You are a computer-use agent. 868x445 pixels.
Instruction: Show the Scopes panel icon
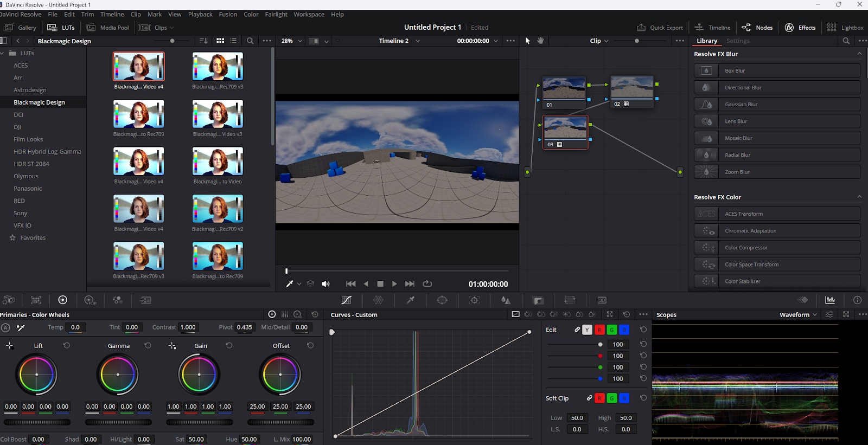tap(830, 300)
